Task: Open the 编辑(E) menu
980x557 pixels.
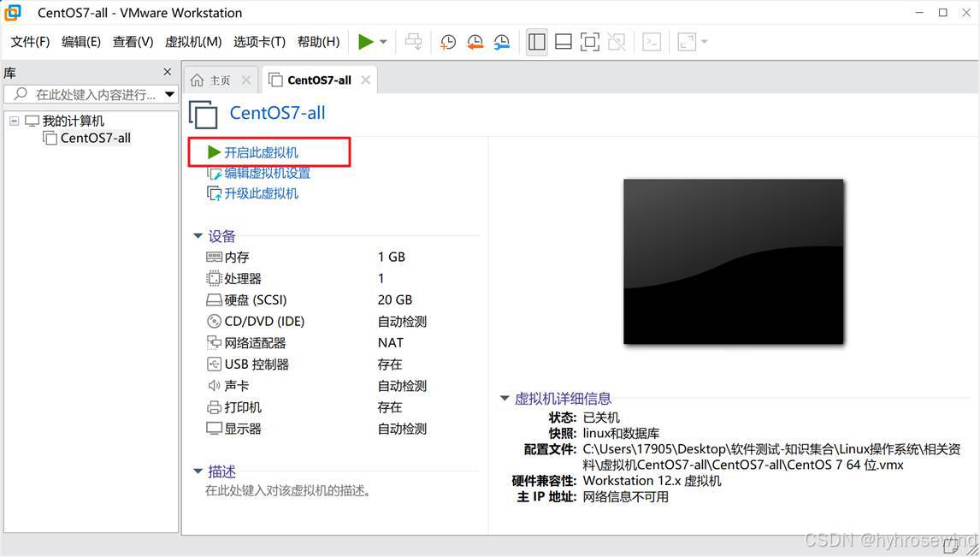Action: [x=81, y=42]
